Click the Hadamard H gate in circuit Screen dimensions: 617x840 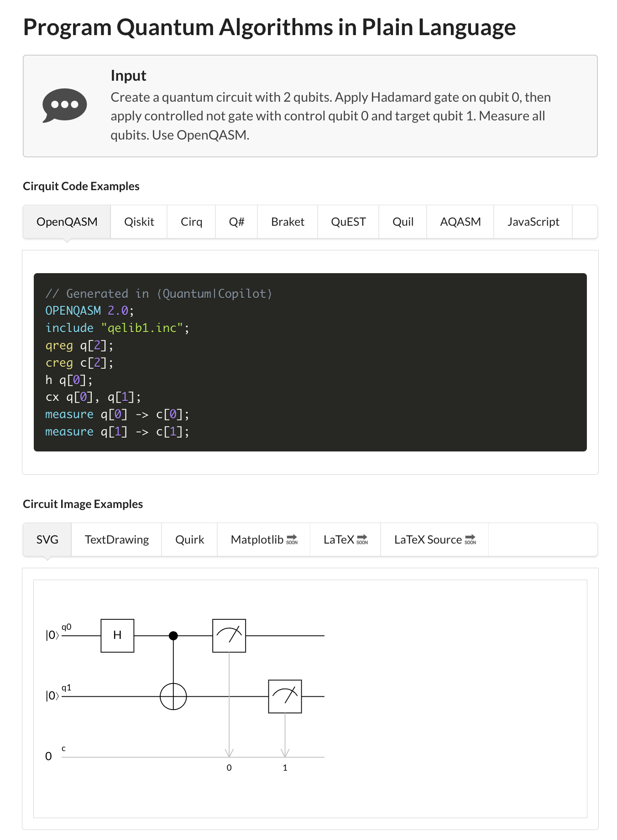pos(117,635)
